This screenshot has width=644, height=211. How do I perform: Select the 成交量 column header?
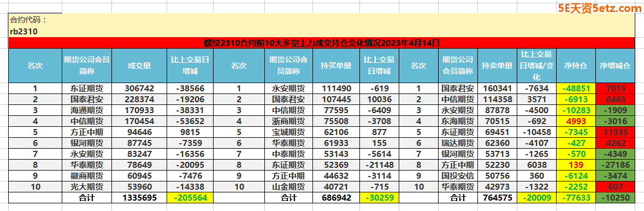pos(139,66)
